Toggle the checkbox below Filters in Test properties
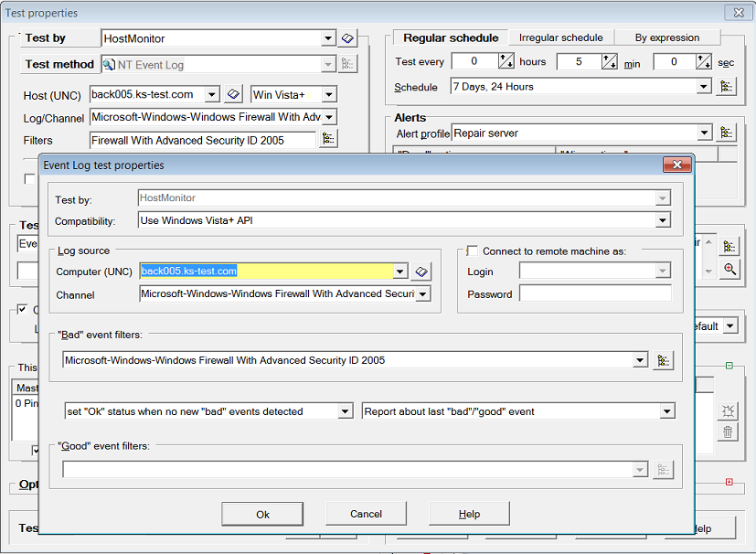Screen dimensions: 756x554 tap(29, 179)
